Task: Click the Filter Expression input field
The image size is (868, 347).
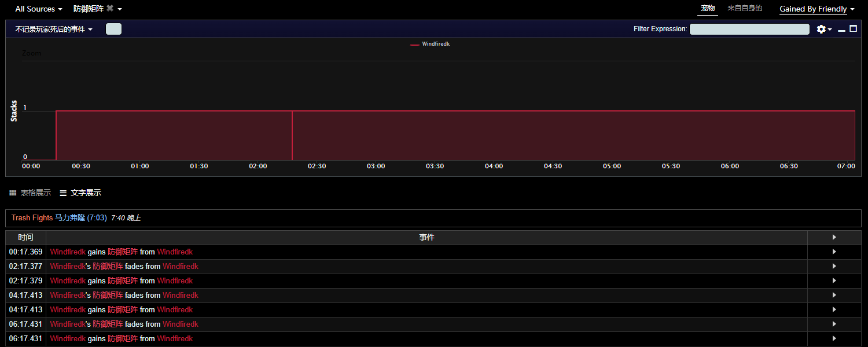Action: pos(749,29)
